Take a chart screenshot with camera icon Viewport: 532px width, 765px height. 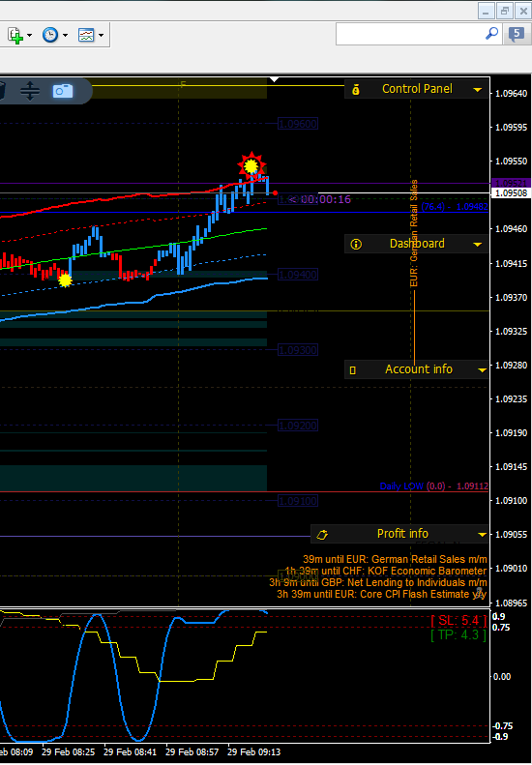[63, 91]
